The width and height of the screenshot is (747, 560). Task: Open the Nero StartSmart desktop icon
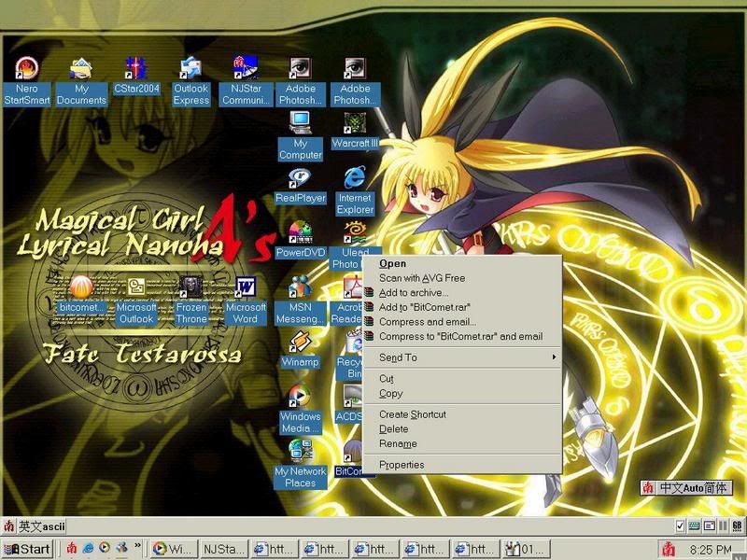26,69
